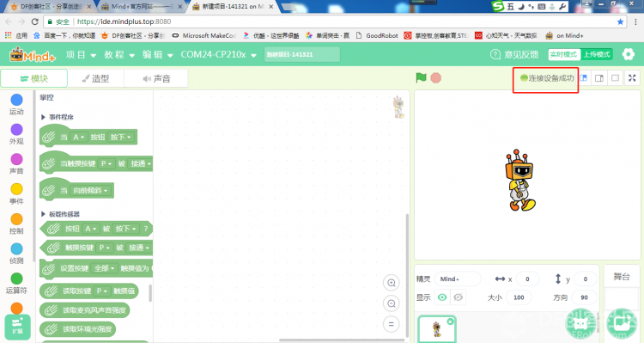Open the P dropdown in 读取按键触摸值 block
The width and height of the screenshot is (644, 343).
point(102,291)
